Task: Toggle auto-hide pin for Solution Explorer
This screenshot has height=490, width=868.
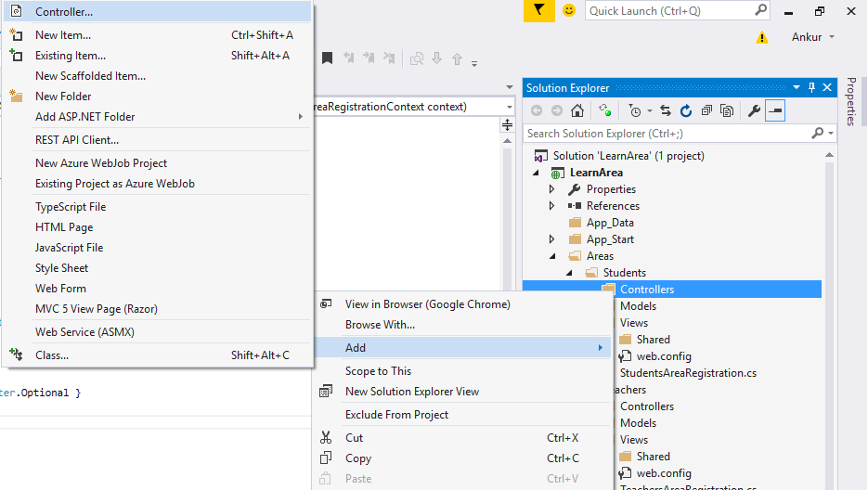Action: [x=811, y=88]
